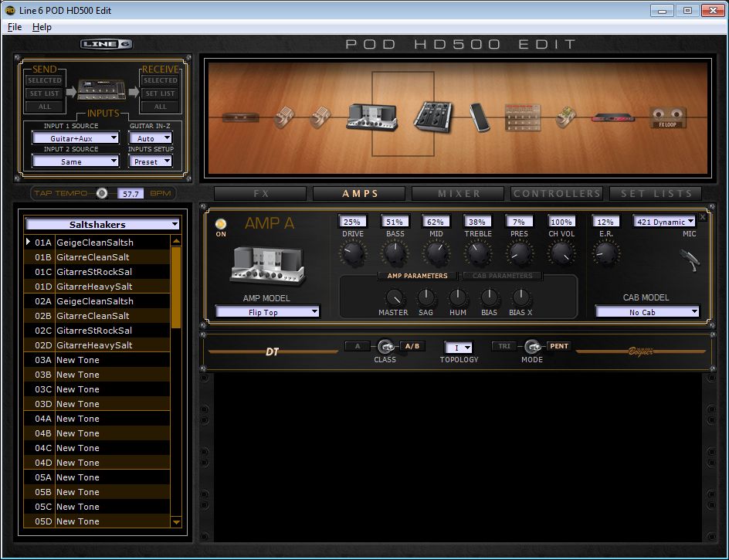Image resolution: width=729 pixels, height=560 pixels.
Task: Click Send SET LIST button
Action: pos(45,93)
